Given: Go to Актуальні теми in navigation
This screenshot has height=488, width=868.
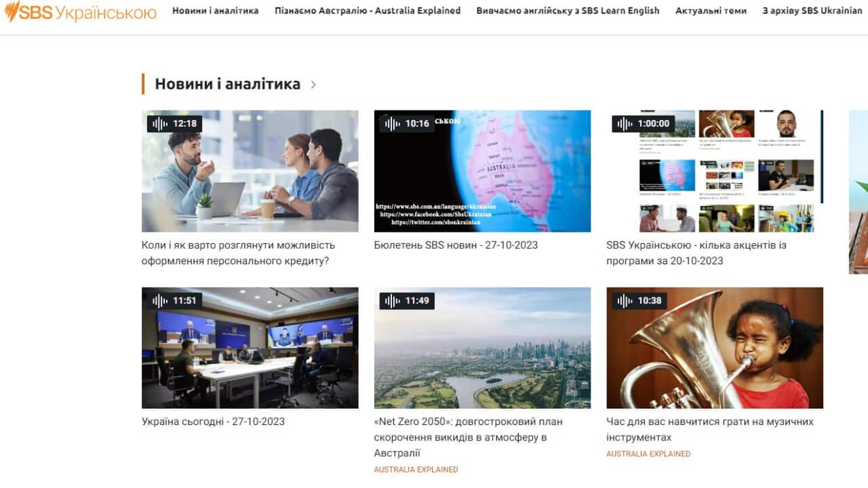Looking at the screenshot, I should click(711, 11).
